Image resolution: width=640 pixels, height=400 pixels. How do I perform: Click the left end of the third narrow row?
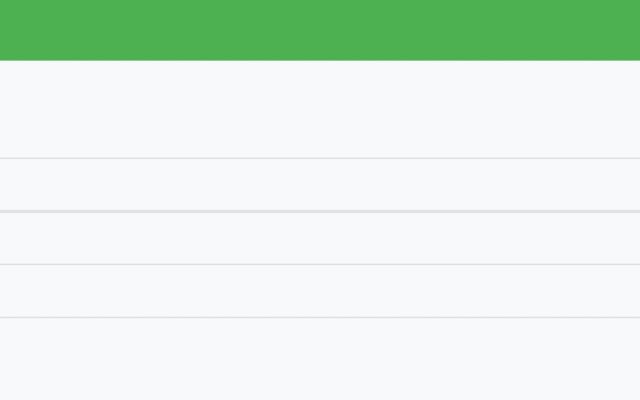(20, 291)
